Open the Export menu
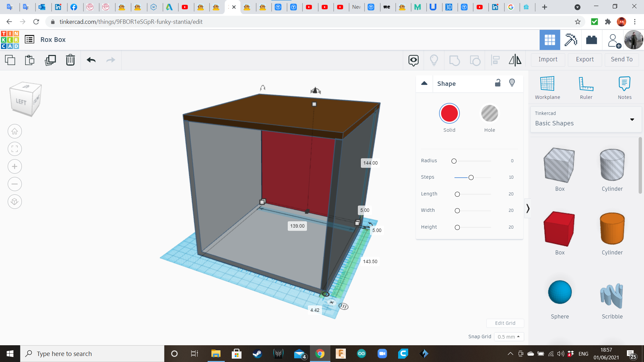The image size is (644, 362). coord(585,59)
